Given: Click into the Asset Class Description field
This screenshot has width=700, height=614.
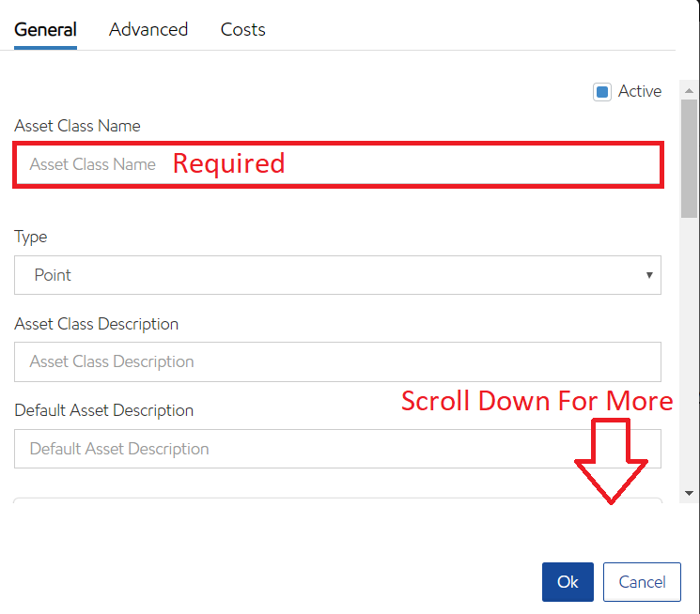Looking at the screenshot, I should click(x=337, y=361).
